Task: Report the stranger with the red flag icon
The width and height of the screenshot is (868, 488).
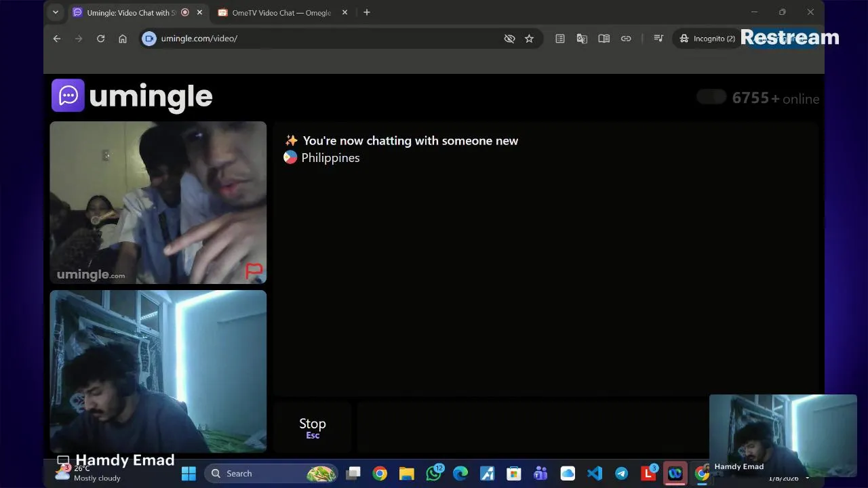Action: point(254,271)
